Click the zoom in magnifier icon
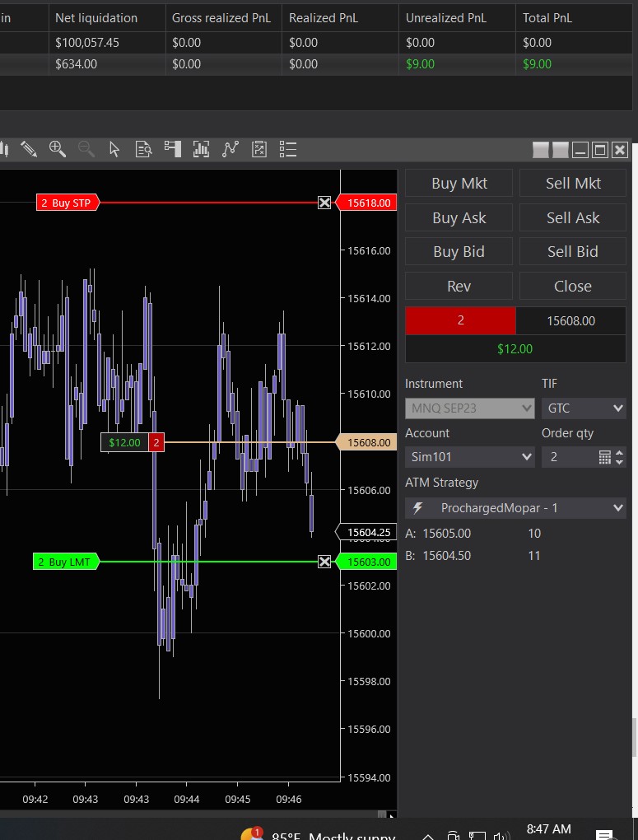This screenshot has height=840, width=638. [x=58, y=149]
